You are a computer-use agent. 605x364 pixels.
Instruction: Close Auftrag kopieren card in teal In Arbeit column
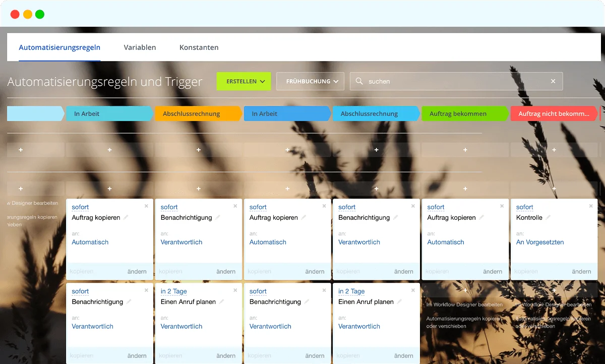[x=146, y=206]
